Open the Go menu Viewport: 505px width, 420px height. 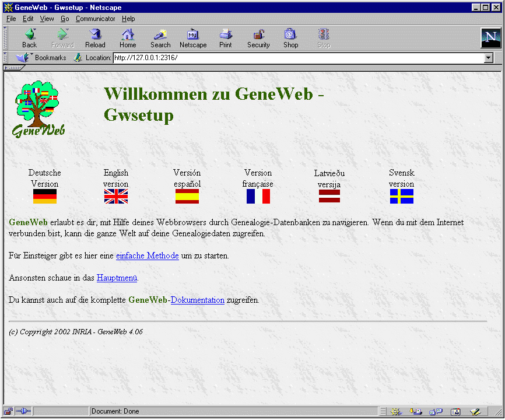click(65, 19)
